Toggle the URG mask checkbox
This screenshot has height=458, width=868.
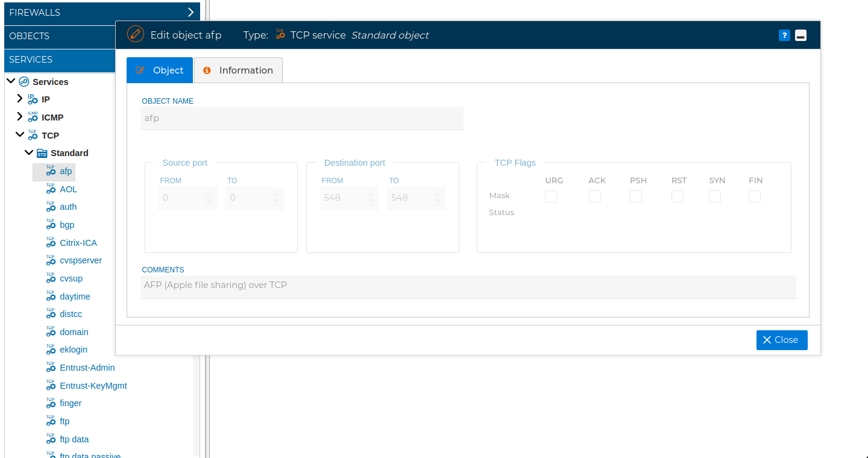pyautogui.click(x=551, y=196)
